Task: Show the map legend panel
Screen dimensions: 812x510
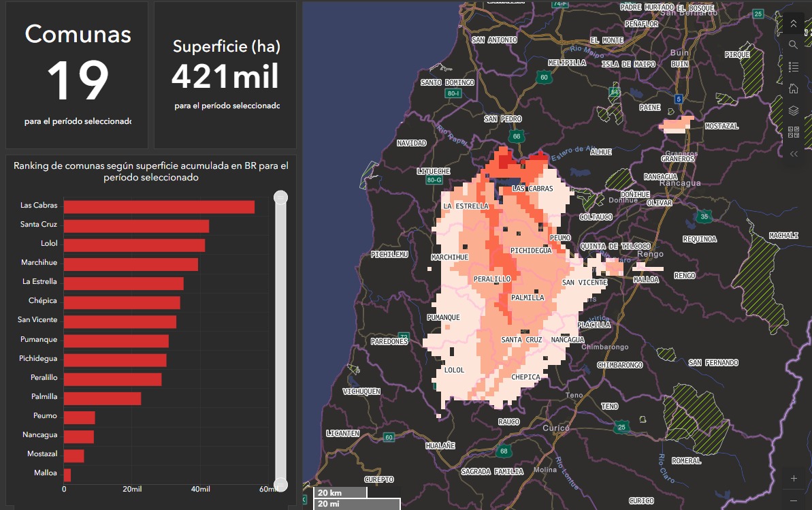Action: pos(793,67)
